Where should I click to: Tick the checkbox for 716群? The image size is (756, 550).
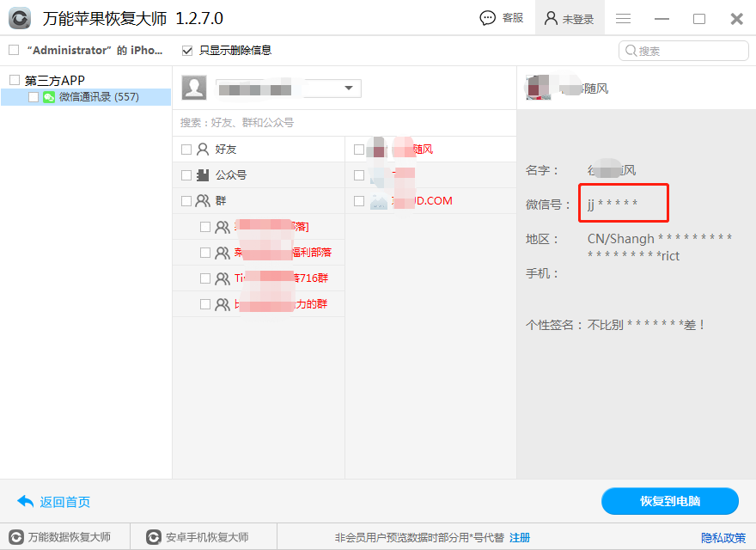pyautogui.click(x=205, y=278)
